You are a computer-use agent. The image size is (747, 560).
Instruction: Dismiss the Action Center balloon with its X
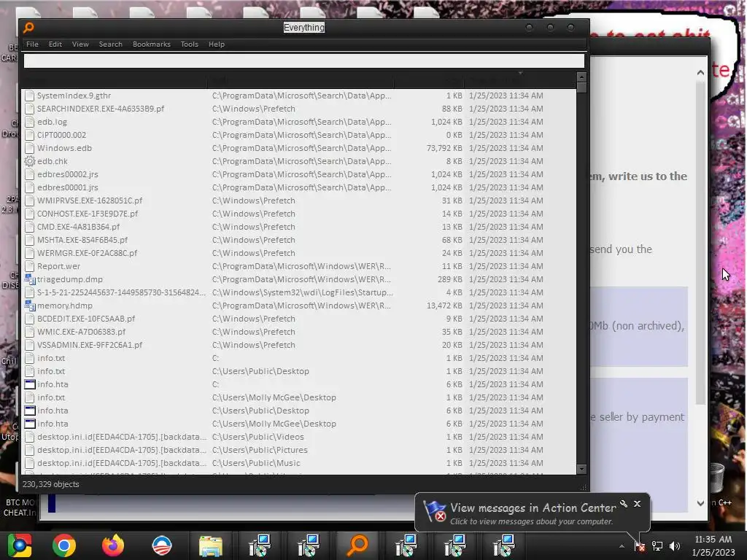pyautogui.click(x=637, y=504)
